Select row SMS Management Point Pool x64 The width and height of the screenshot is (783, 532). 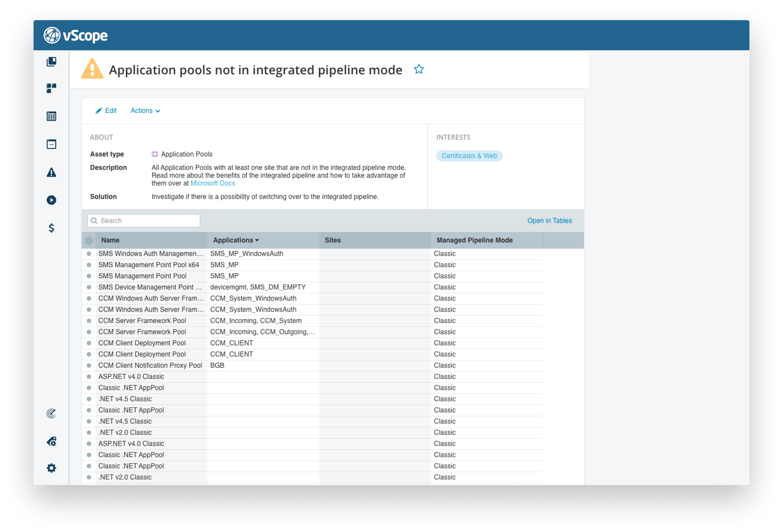click(x=89, y=265)
